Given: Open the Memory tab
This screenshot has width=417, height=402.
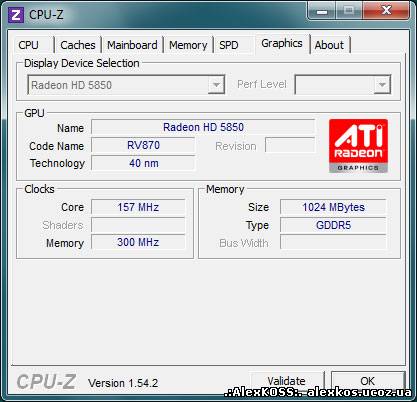Looking at the screenshot, I should click(x=188, y=45).
